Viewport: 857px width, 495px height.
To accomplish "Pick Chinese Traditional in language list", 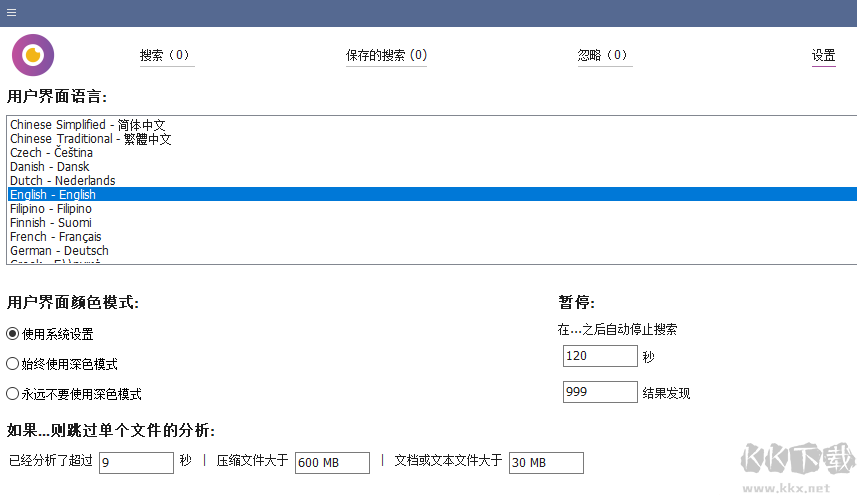I will click(x=91, y=139).
